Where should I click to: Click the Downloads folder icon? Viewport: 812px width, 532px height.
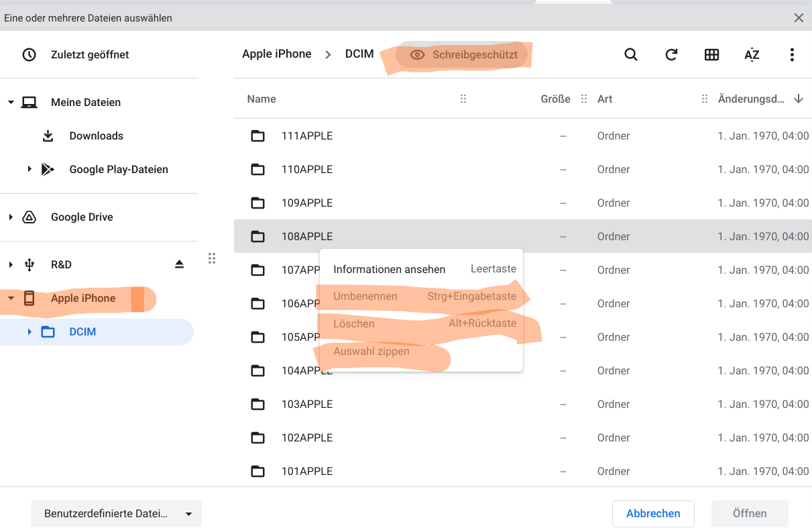48,136
